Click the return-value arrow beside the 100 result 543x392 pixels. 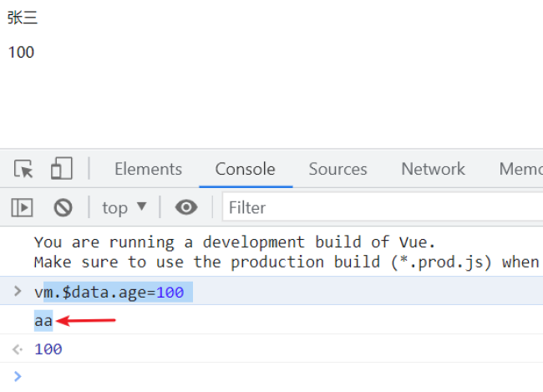18,349
